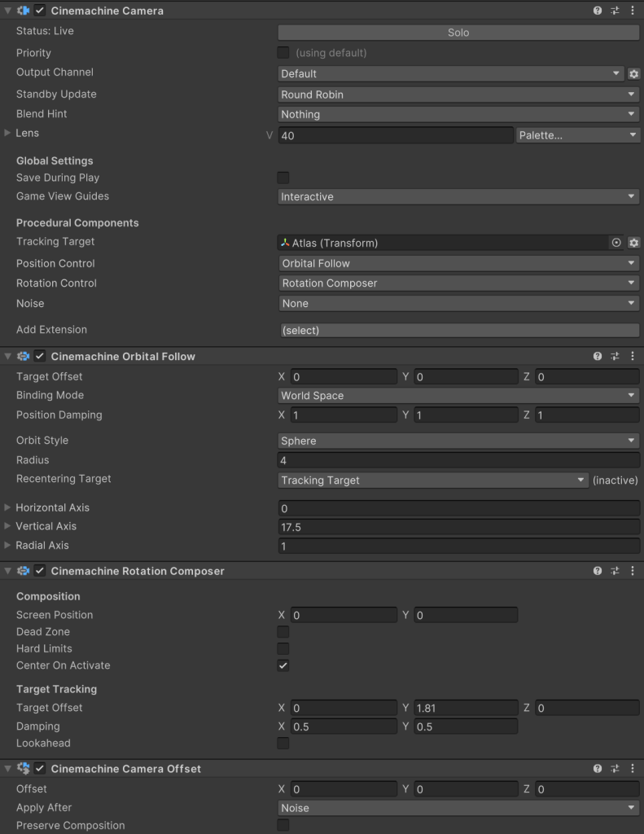
Task: Toggle Save During Play checkbox
Action: (x=283, y=178)
